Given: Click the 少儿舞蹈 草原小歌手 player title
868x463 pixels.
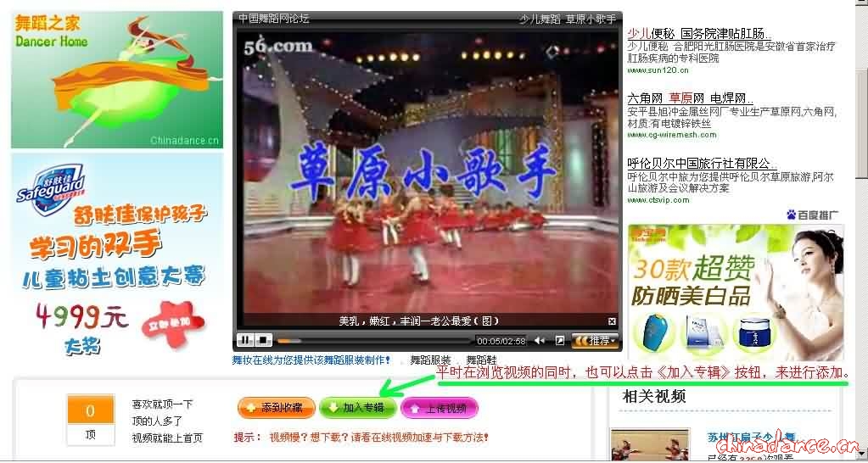Looking at the screenshot, I should (x=568, y=19).
